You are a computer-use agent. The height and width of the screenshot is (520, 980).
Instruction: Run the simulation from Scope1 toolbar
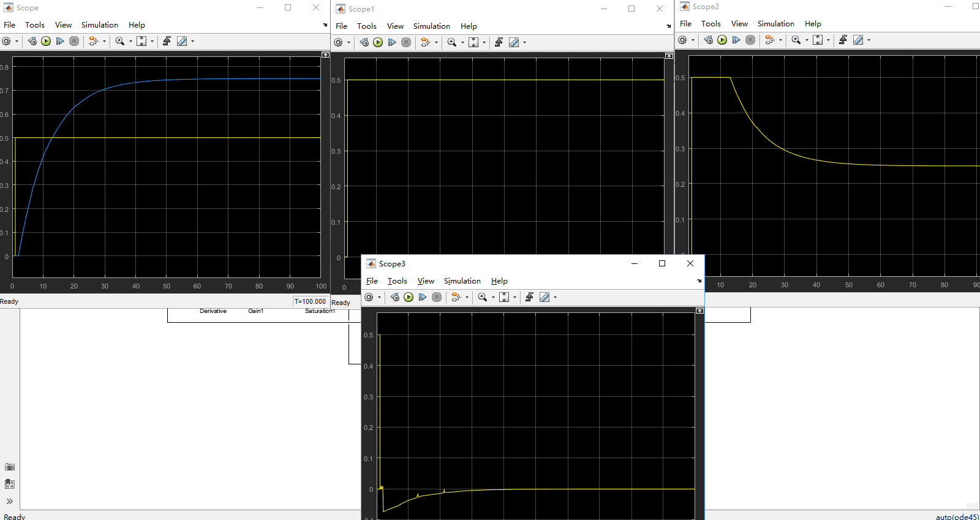click(378, 42)
